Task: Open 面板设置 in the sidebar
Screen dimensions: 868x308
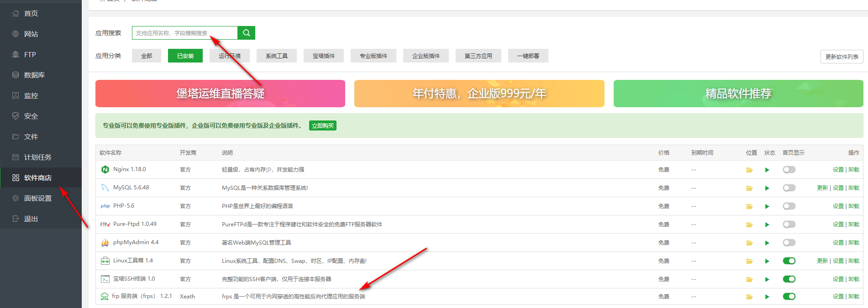Action: click(41, 198)
